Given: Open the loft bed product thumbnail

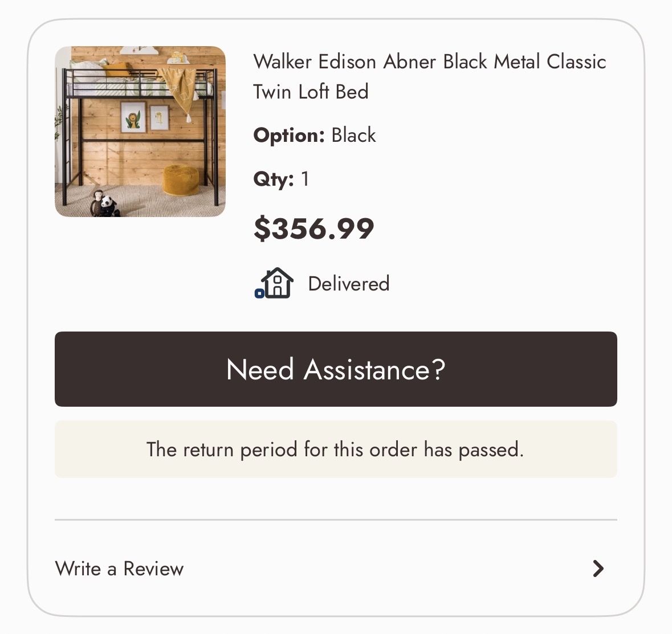Looking at the screenshot, I should tap(140, 132).
